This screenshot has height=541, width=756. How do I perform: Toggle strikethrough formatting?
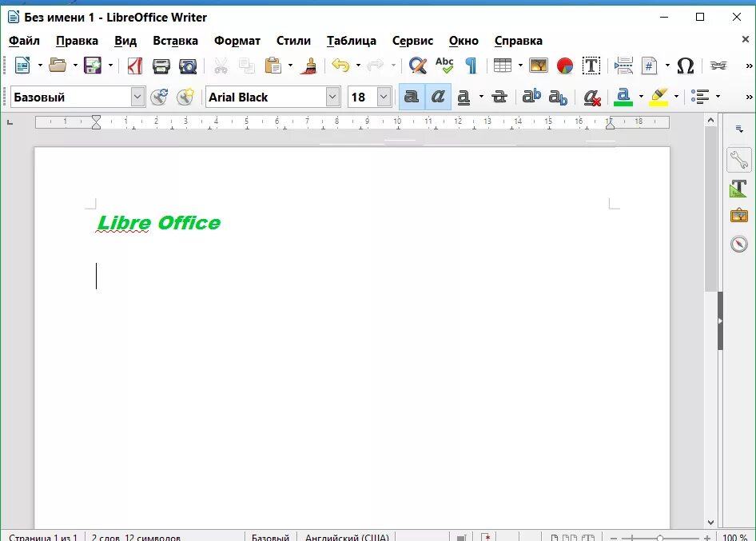point(499,97)
